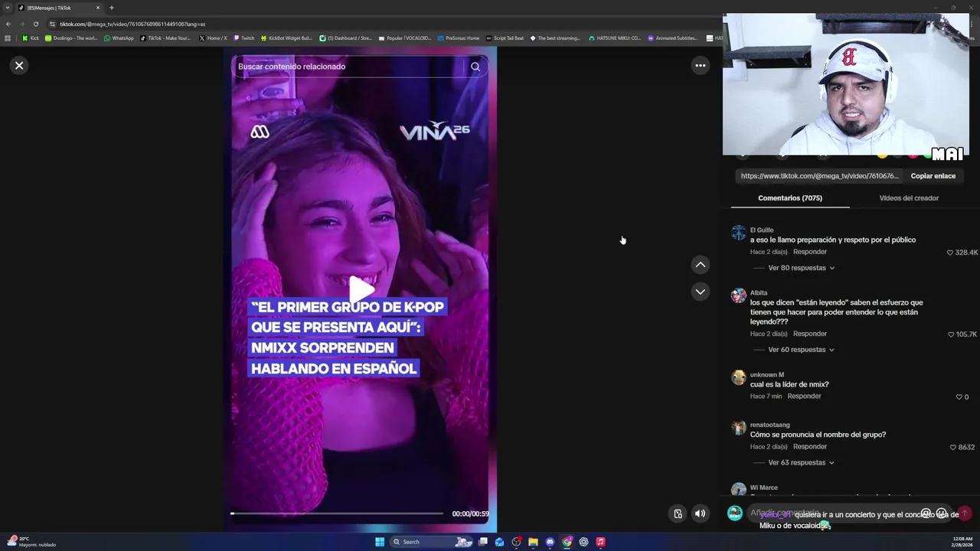Reply to unknown M's comment

pyautogui.click(x=804, y=396)
